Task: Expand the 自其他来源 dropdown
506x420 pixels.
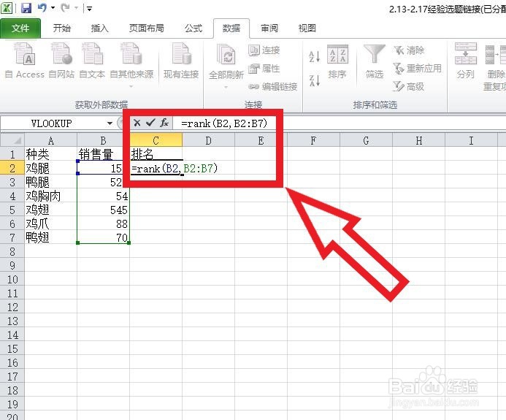Action: tap(131, 86)
